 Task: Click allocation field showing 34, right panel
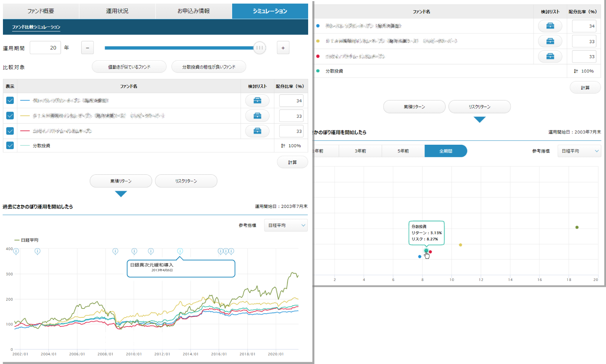point(584,26)
